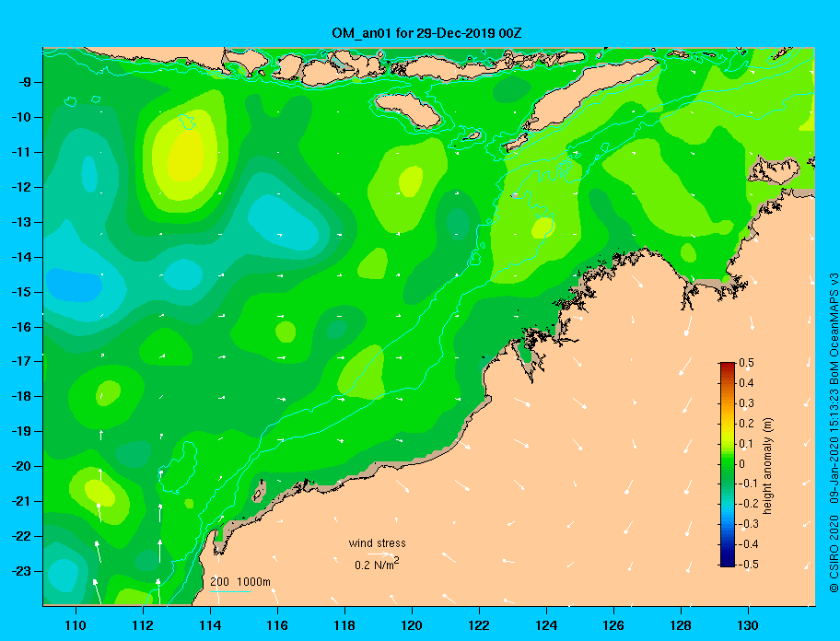
Task: Click the map title 'OM_an01 for 29-Dec-2019 00Z'
Action: pos(426,33)
